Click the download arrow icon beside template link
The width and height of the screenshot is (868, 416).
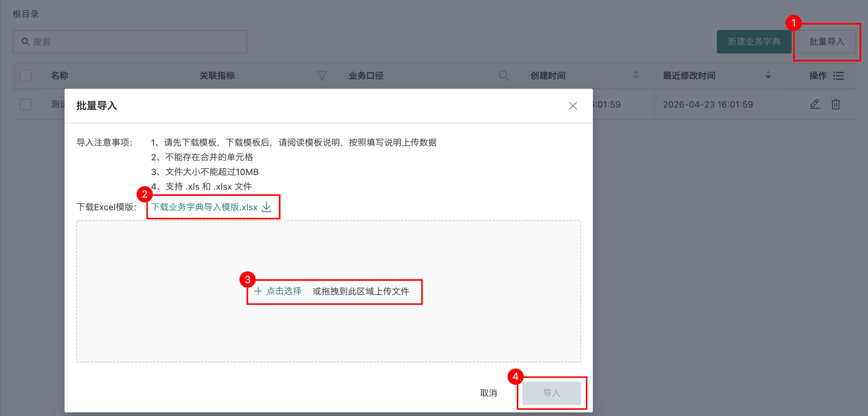(x=267, y=207)
